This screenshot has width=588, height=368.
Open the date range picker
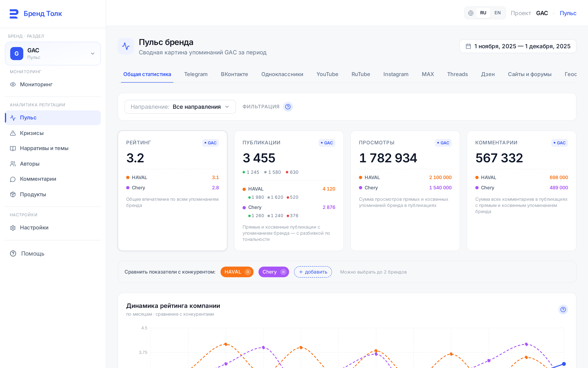[x=518, y=46]
